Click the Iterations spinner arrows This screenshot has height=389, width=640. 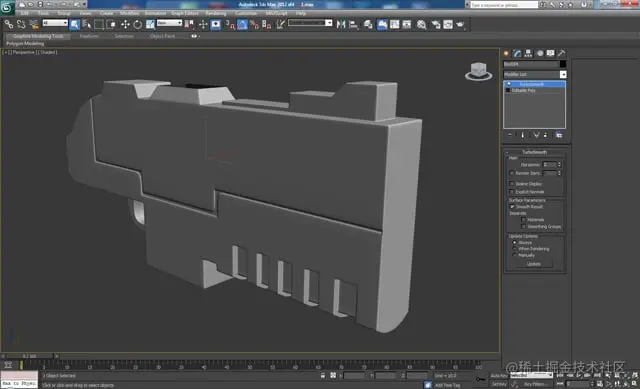click(559, 164)
